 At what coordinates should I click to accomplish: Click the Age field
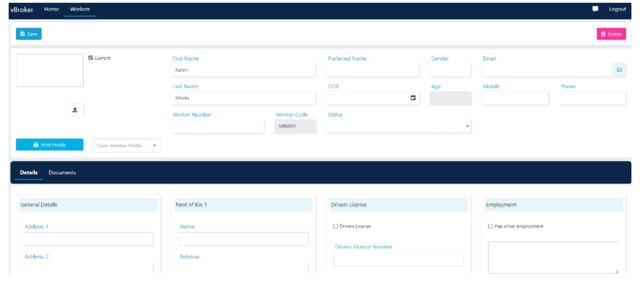pyautogui.click(x=451, y=98)
